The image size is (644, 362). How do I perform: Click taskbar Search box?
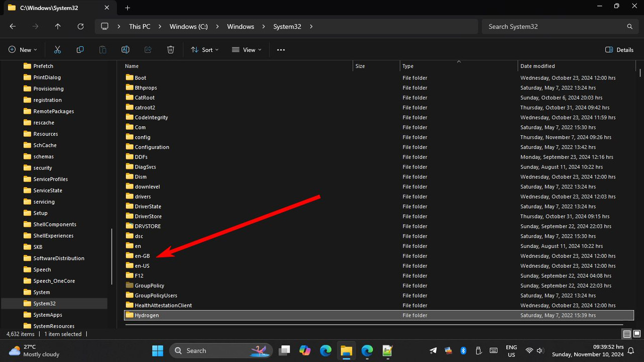click(221, 350)
